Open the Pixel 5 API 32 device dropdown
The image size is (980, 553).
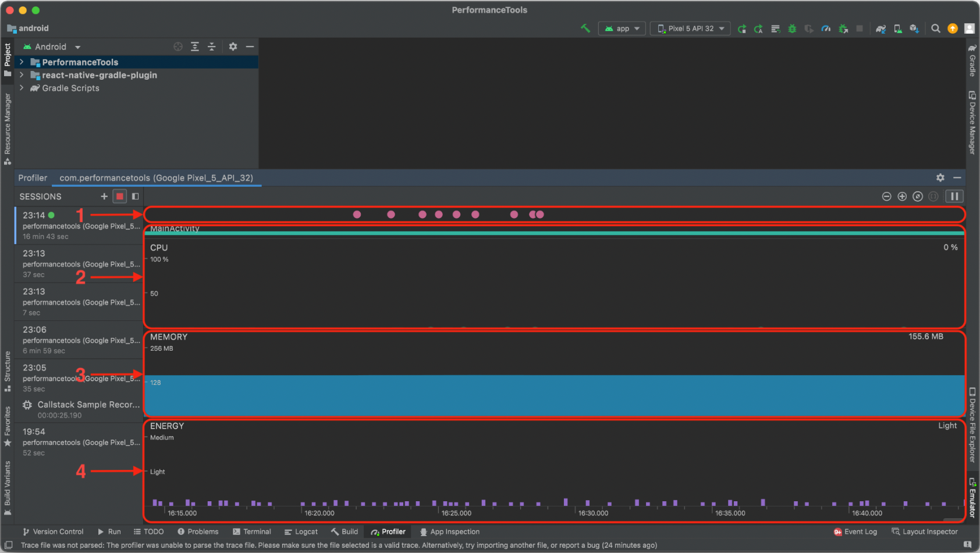coord(690,28)
